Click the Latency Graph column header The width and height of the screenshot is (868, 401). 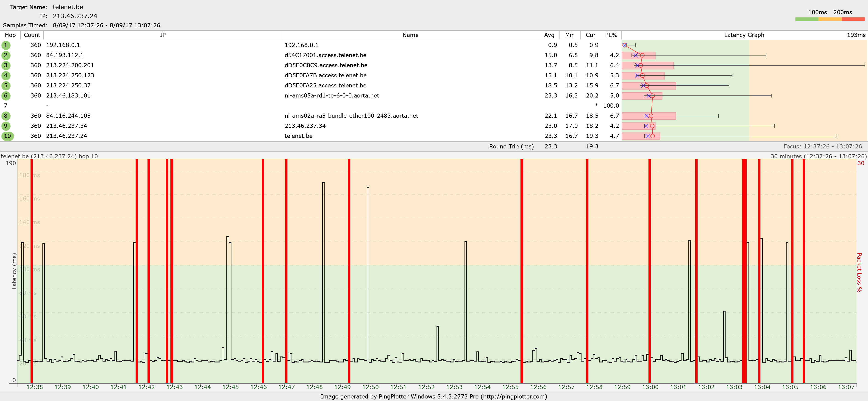coord(744,35)
